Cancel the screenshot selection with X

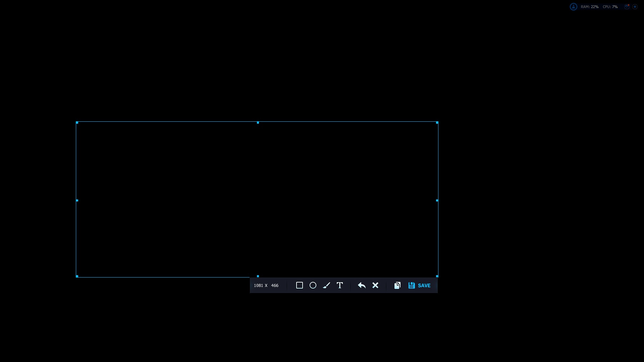coord(375,285)
